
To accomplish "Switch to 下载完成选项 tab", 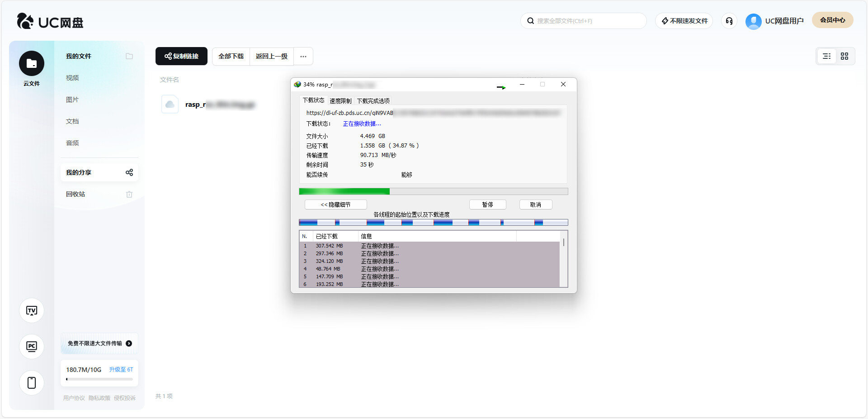I will [x=373, y=101].
